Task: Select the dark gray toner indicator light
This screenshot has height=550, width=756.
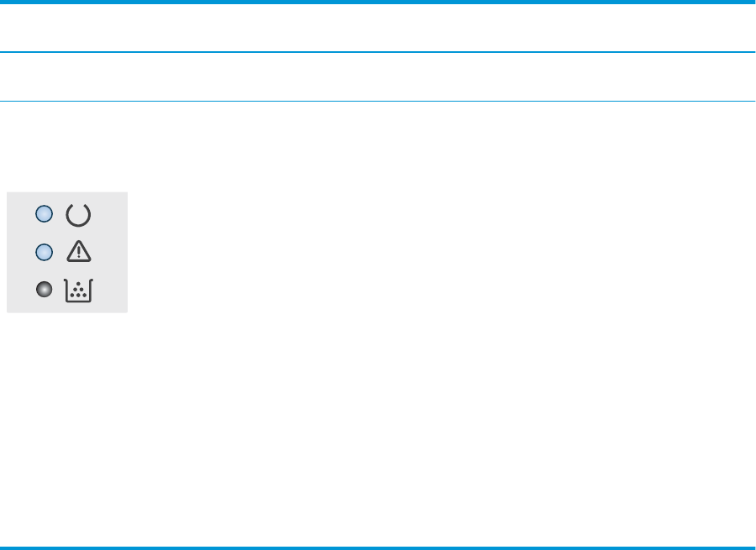Action: point(45,289)
